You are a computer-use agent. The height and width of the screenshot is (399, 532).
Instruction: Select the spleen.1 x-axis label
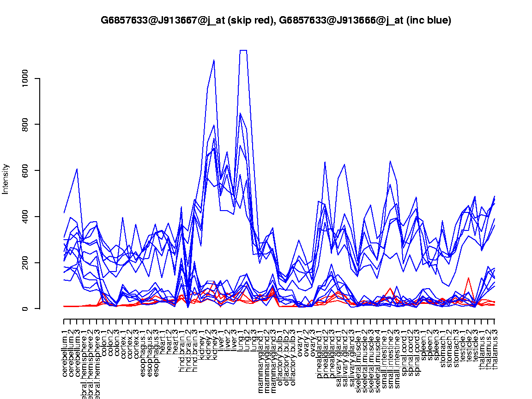tap(423, 343)
